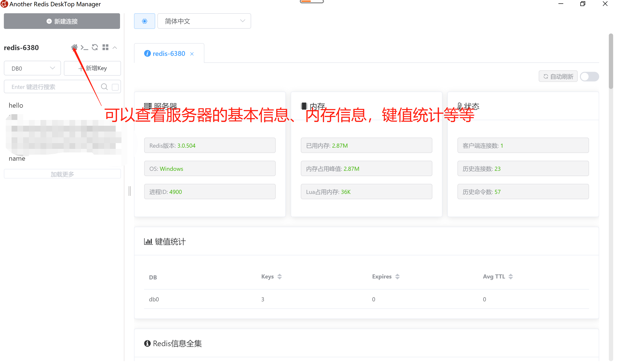Screen dimensions: 617x364
Task: Click the grid menu icon beside redis-6380
Action: (106, 48)
